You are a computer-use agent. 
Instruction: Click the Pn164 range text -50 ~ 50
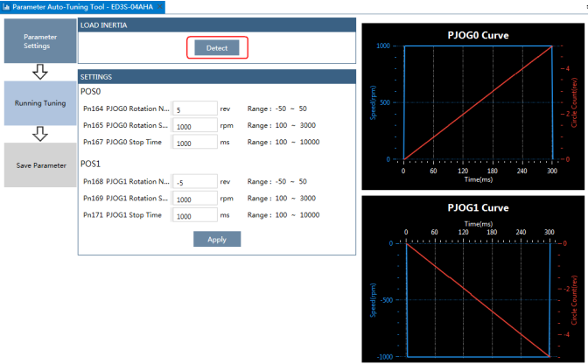click(291, 108)
